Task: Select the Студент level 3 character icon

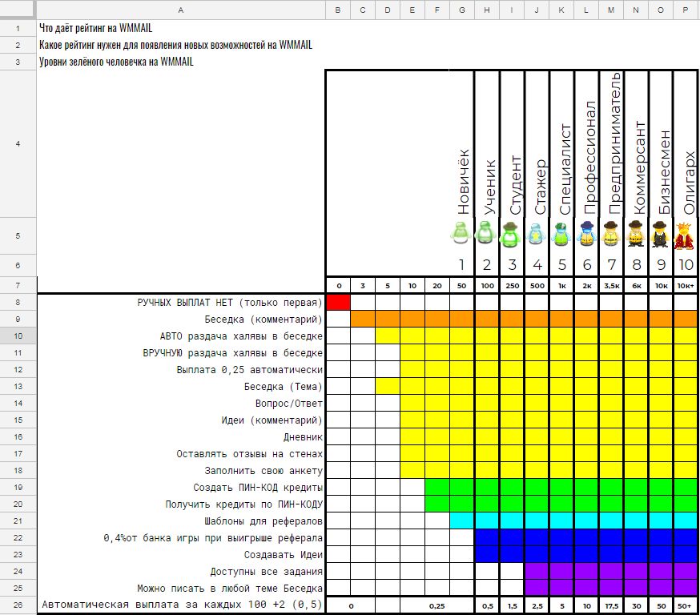Action: [510, 235]
